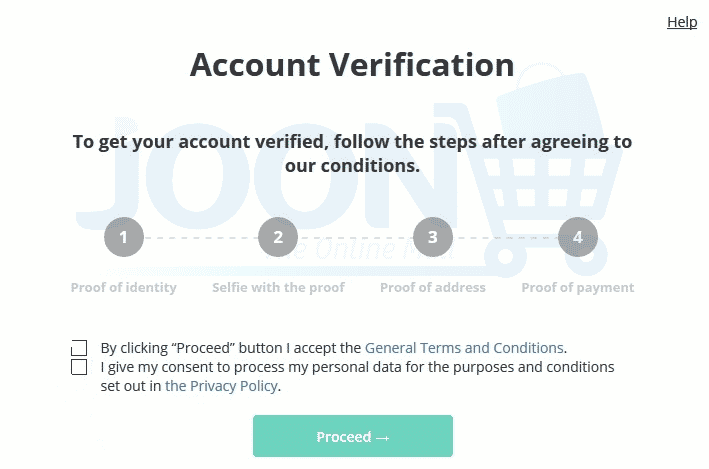Screen dimensions: 709x469
Task: Tick the Terms and Conditions acceptance checkbox
Action: 79,348
